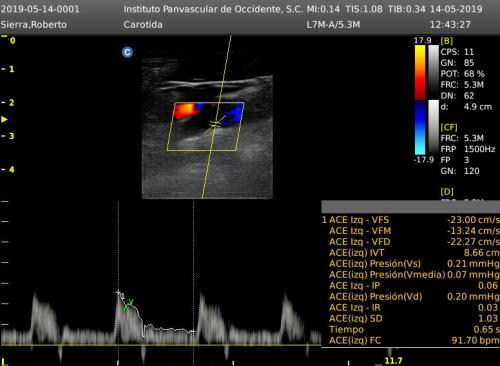Click the blue negative velocity color bar

tap(420, 128)
